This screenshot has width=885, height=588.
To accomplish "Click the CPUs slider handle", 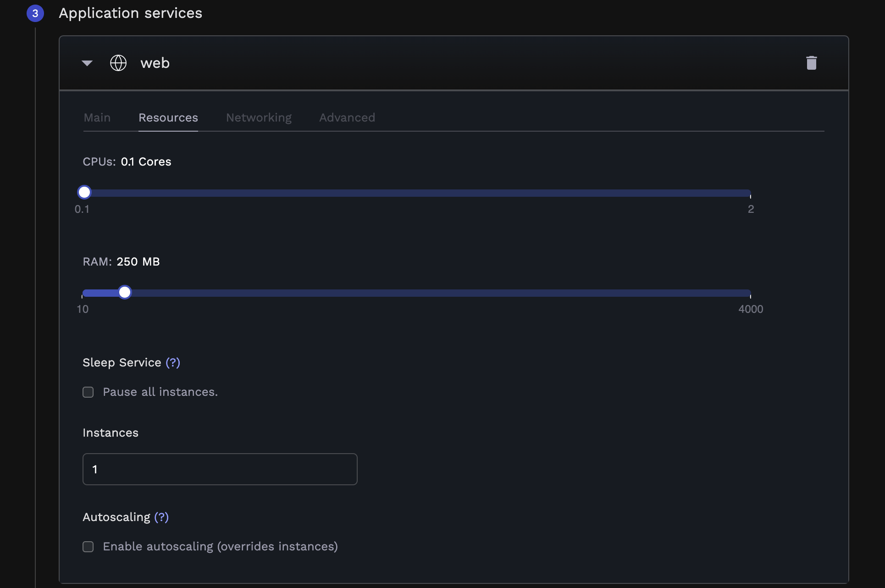I will (x=84, y=192).
